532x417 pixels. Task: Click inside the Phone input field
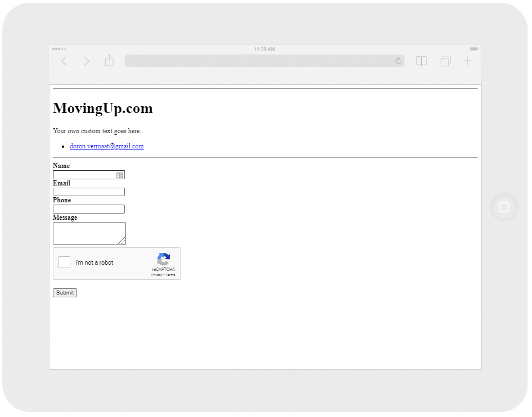[88, 208]
